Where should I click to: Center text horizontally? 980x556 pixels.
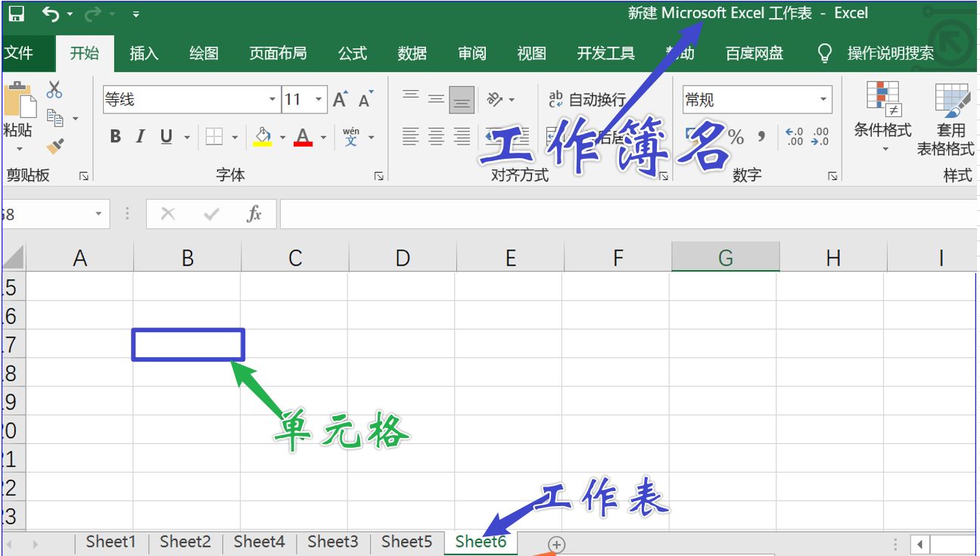[437, 136]
